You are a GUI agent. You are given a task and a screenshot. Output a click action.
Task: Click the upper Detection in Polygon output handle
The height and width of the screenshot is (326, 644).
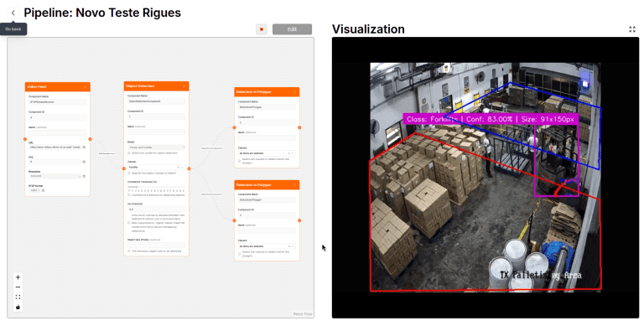(x=299, y=127)
